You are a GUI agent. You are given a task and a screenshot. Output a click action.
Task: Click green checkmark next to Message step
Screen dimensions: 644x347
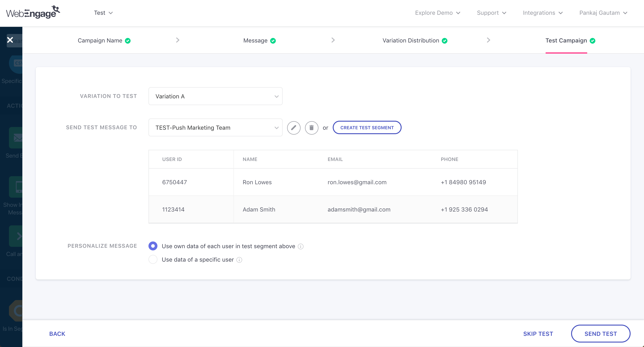[273, 41]
